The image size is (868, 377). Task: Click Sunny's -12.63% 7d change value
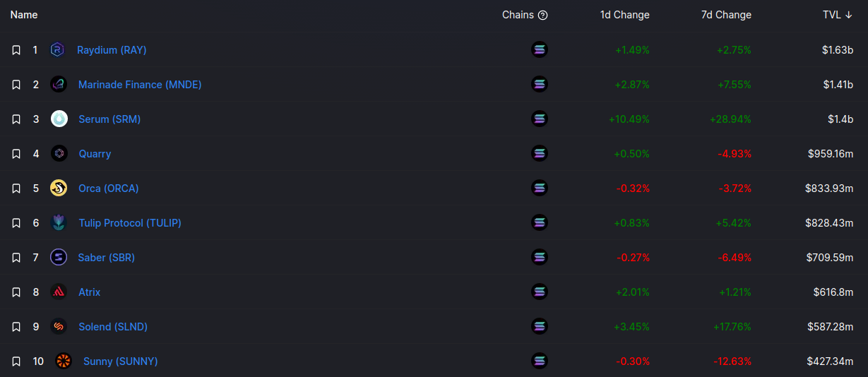coord(733,361)
